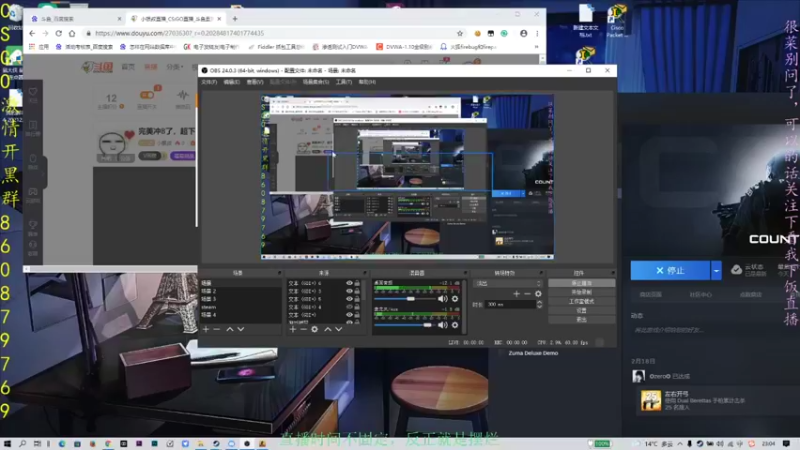This screenshot has width=800, height=450.
Task: Open source properties gear in sources panel
Action: 315,330
